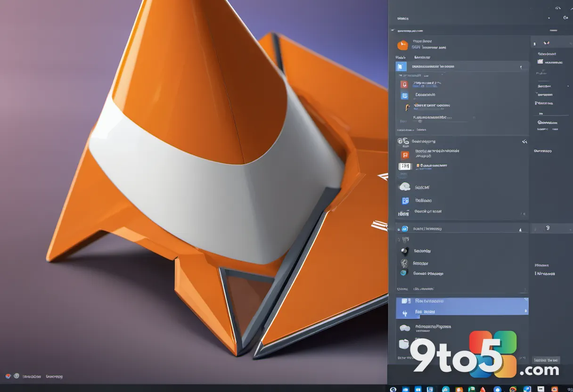
Task: Click the blue square icon with letter E
Action: [x=404, y=95]
